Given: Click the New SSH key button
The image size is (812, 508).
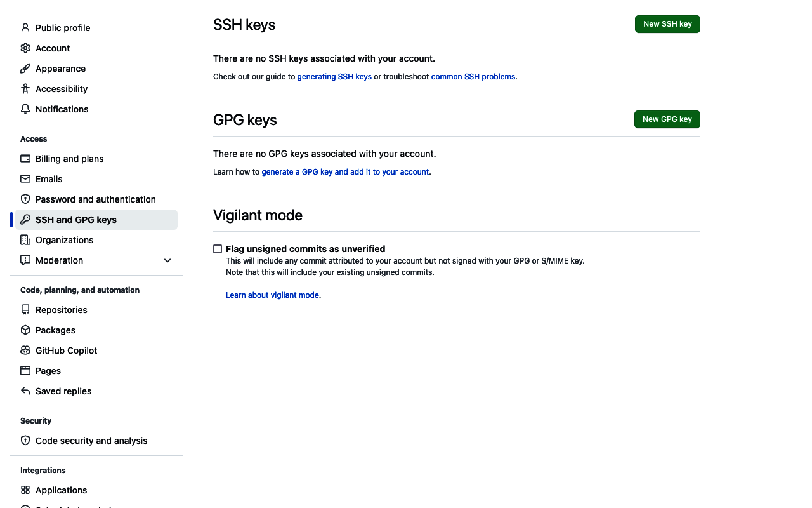Looking at the screenshot, I should click(667, 23).
